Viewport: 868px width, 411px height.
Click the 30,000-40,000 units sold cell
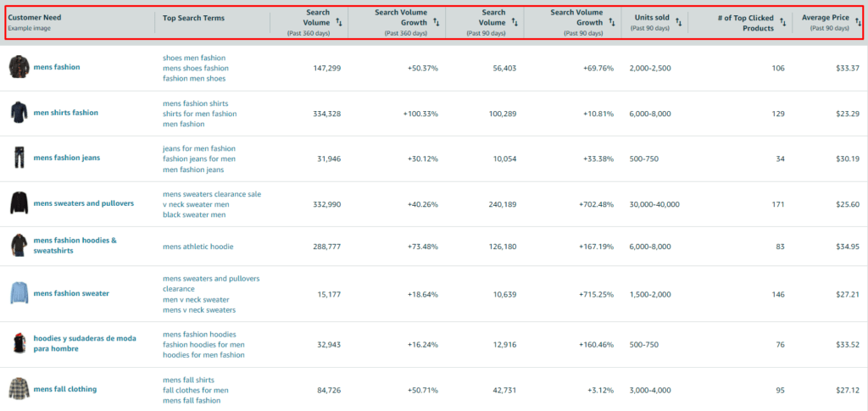tap(655, 205)
